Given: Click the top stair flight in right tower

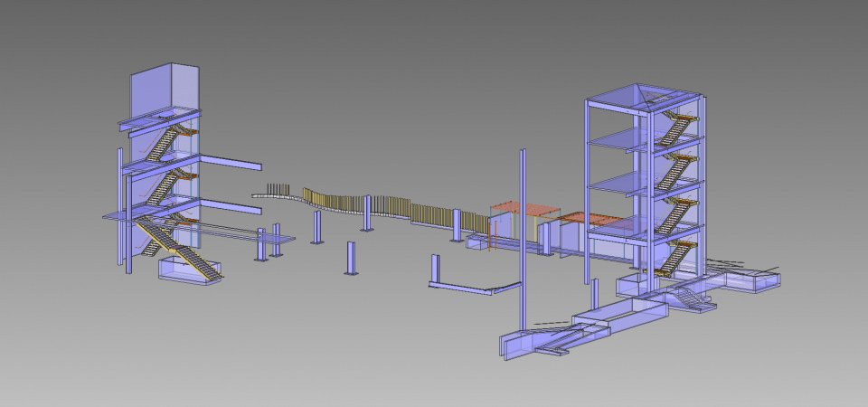Looking at the screenshot, I should pos(674,129).
